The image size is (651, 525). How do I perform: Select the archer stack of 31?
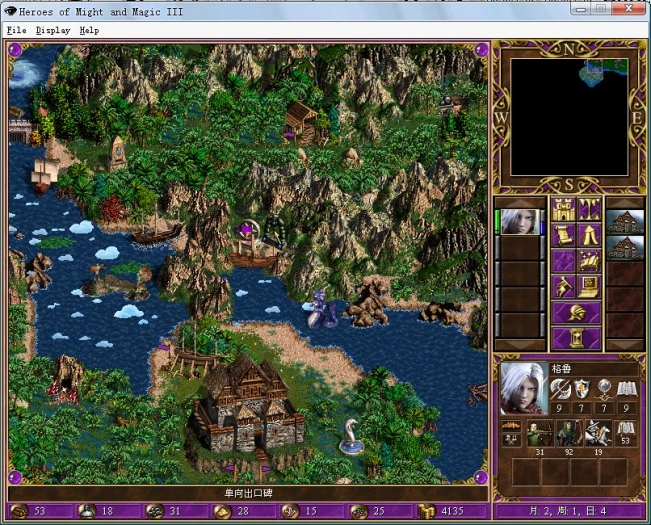[x=540, y=433]
